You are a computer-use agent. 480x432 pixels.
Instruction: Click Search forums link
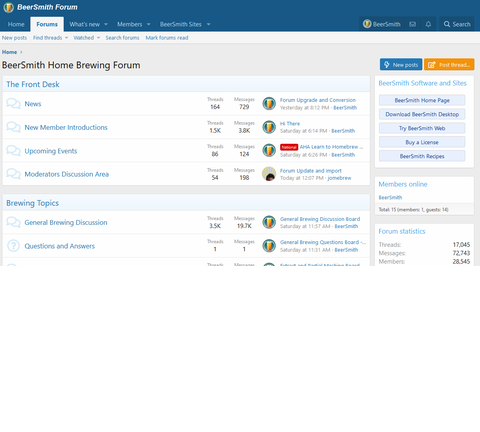[122, 38]
